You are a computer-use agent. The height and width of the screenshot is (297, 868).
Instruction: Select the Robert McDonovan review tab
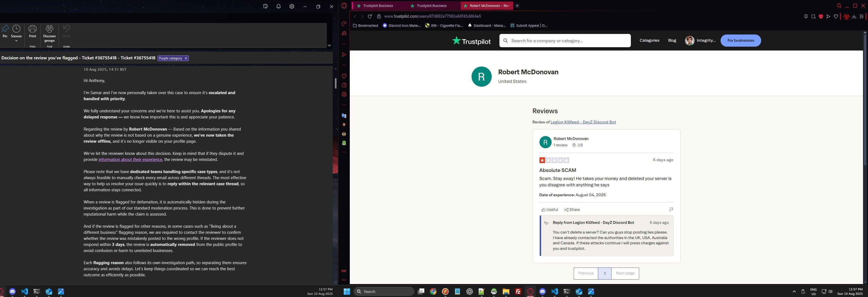click(x=487, y=6)
